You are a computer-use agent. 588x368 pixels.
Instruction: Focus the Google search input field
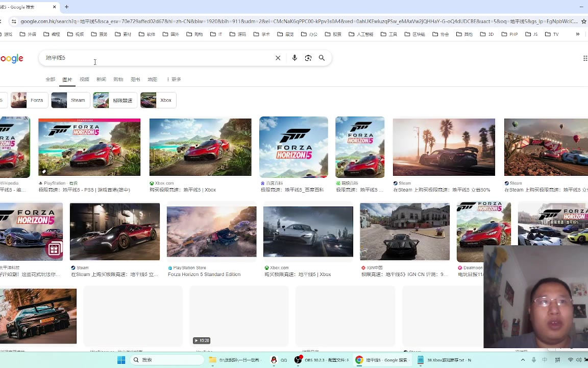[158, 58]
